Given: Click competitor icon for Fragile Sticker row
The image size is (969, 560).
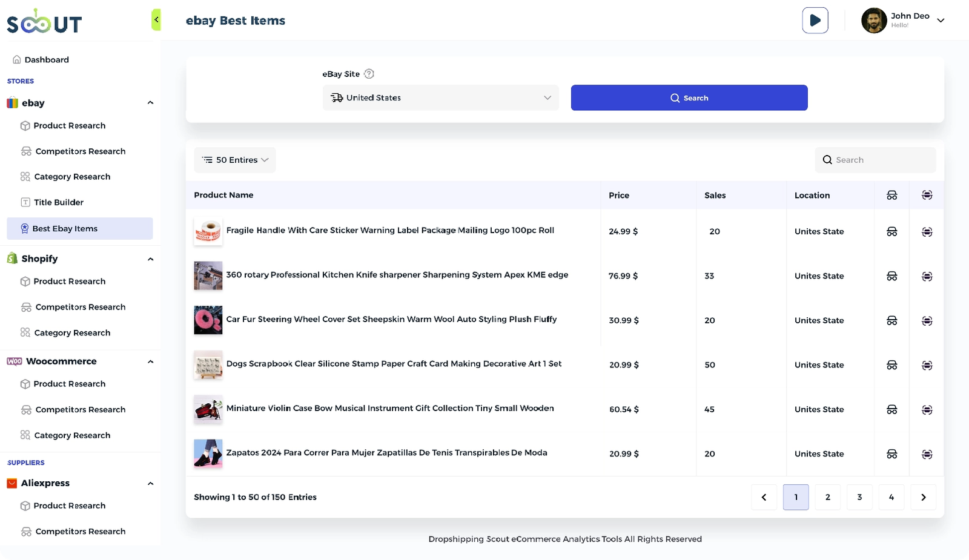Looking at the screenshot, I should 891,231.
